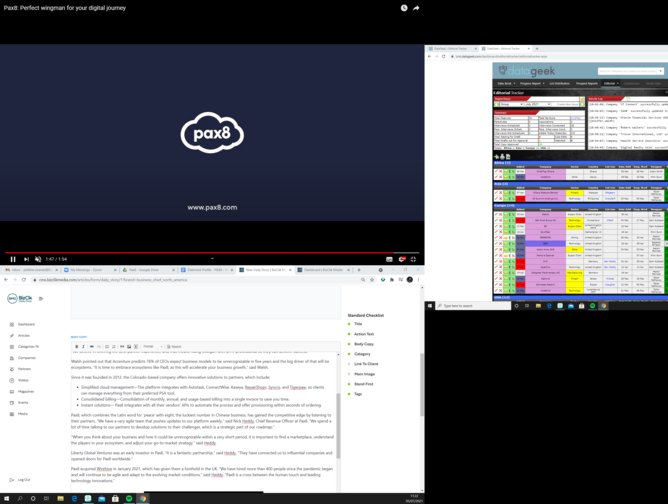Seek on the red video progress bar

[200, 252]
